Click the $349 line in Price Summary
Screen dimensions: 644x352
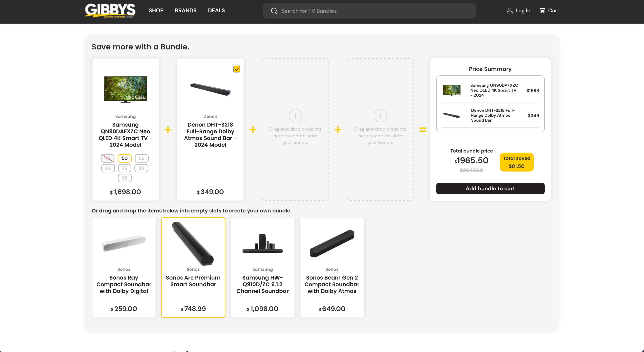(533, 115)
